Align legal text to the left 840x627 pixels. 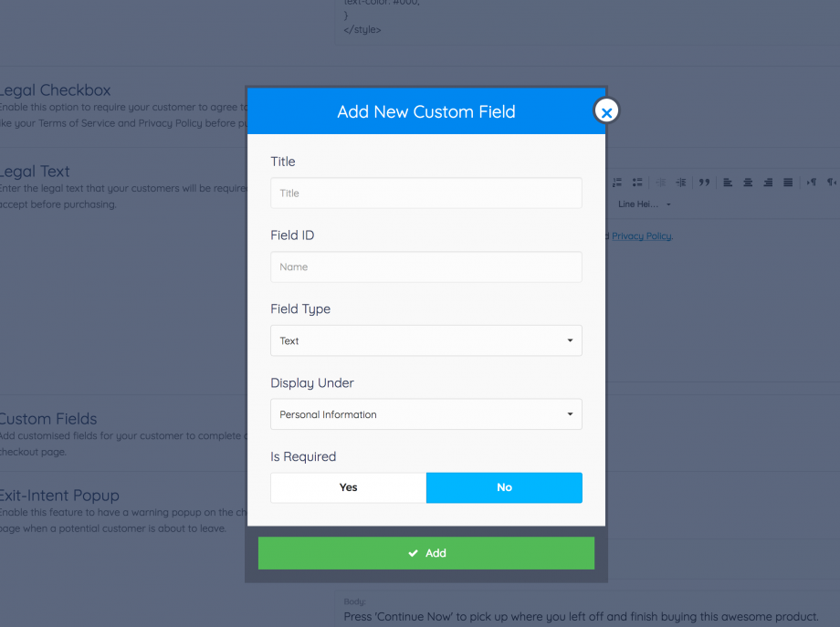point(728,183)
